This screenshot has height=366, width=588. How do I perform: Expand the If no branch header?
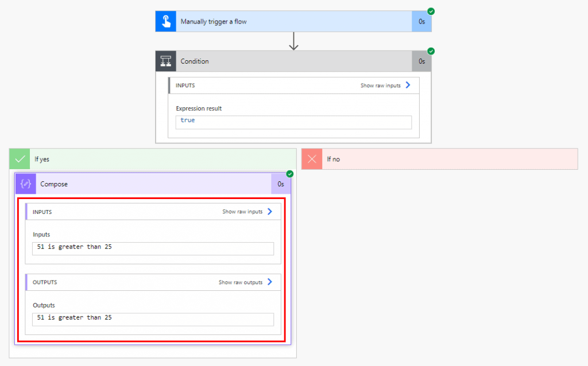pyautogui.click(x=439, y=159)
